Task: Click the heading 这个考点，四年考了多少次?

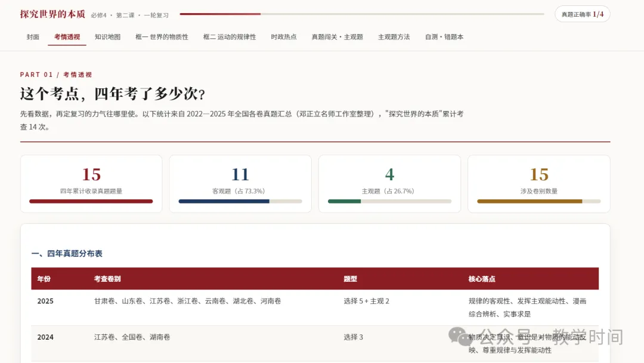Action: [112, 94]
